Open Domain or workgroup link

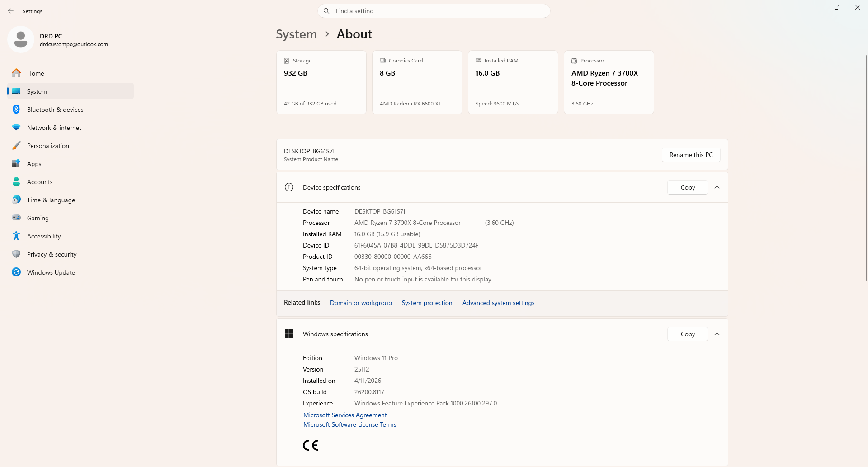pyautogui.click(x=361, y=303)
